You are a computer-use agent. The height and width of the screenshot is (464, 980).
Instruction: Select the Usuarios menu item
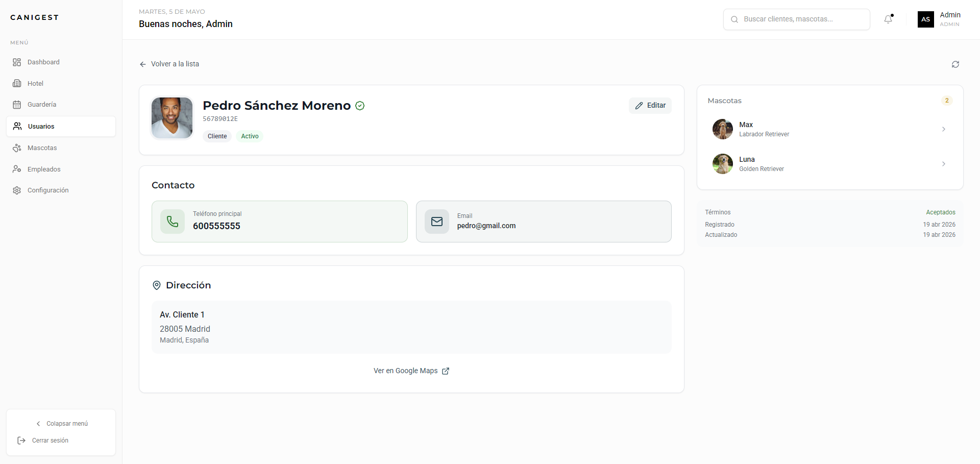(61, 127)
